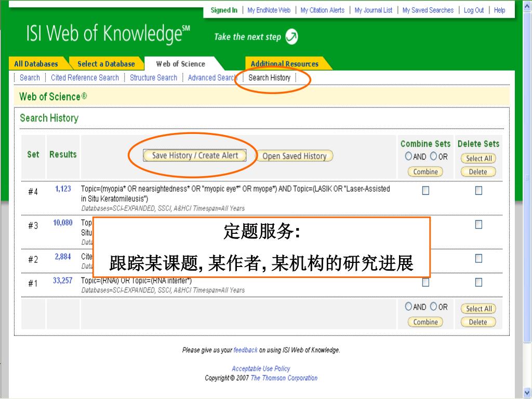The width and height of the screenshot is (532, 399).
Task: Open The Thomson Corporation link
Action: [x=284, y=378]
